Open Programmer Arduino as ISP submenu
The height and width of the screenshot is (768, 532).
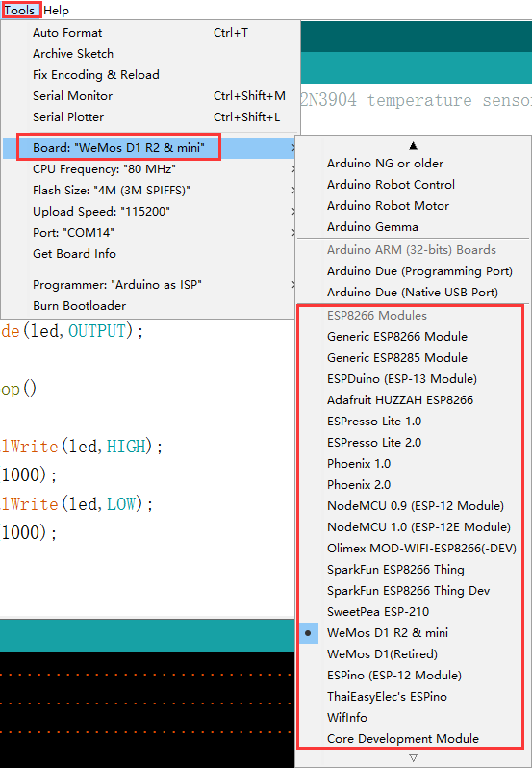tap(151, 284)
